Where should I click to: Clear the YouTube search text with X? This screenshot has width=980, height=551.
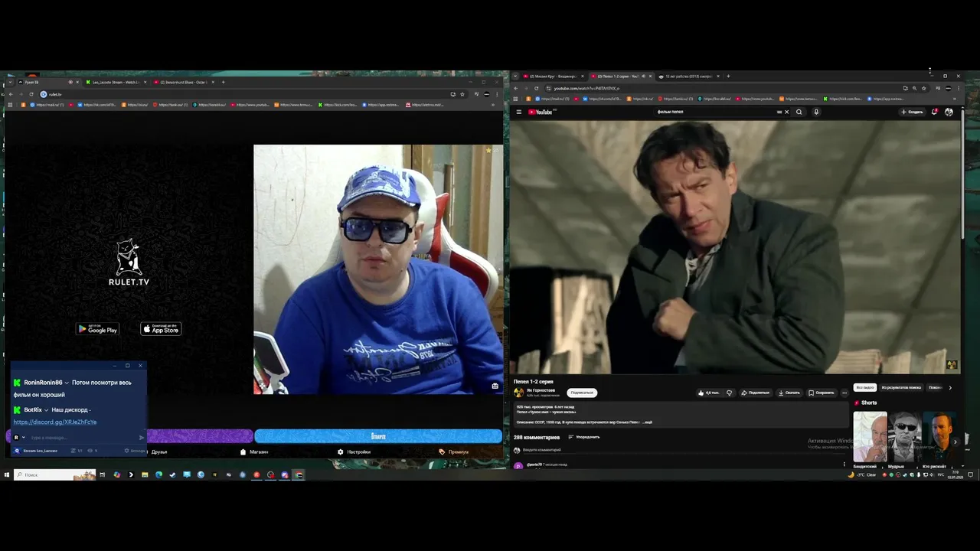pyautogui.click(x=786, y=112)
